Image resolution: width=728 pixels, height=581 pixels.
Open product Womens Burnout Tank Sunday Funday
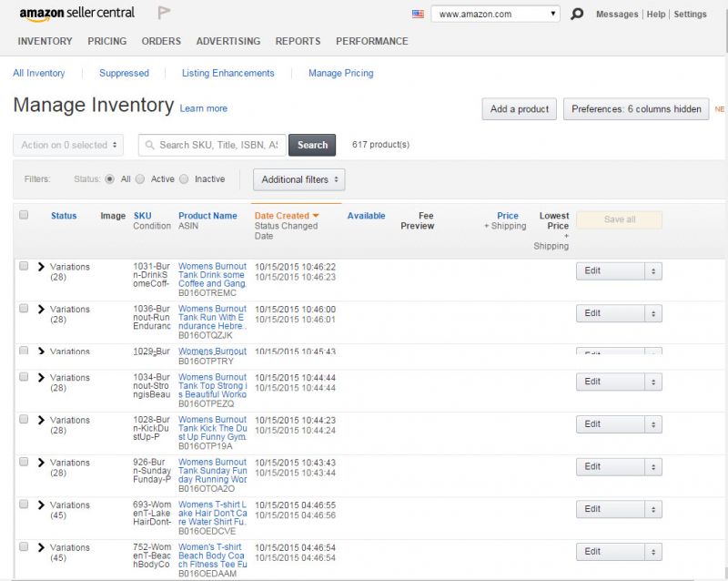pyautogui.click(x=213, y=471)
